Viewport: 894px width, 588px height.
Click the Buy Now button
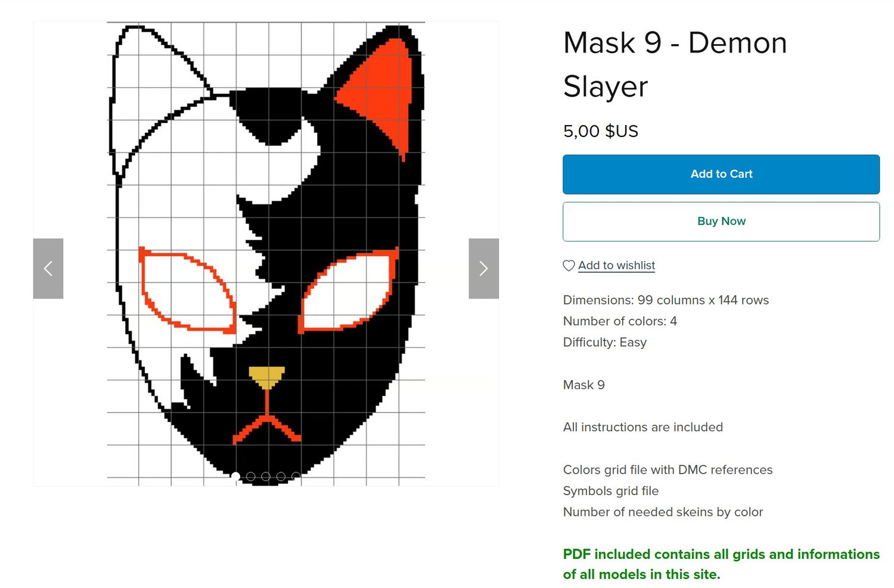click(x=721, y=222)
